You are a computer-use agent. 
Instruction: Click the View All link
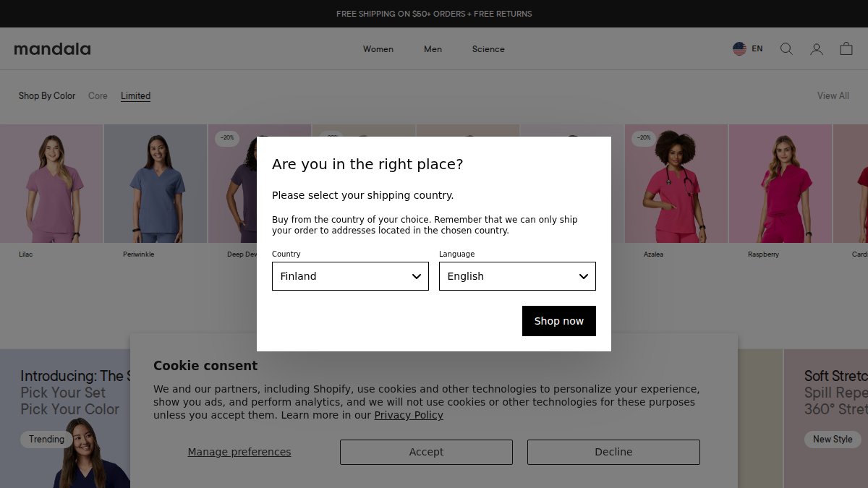click(x=833, y=95)
